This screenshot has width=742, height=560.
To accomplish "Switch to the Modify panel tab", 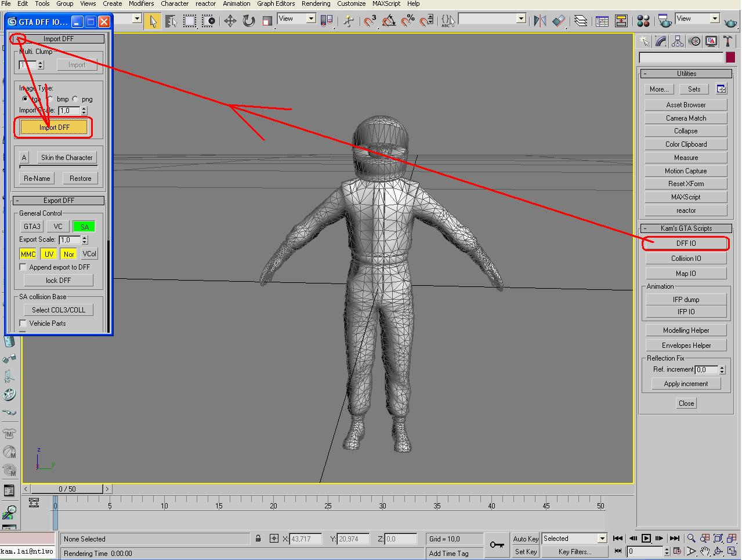I will (661, 42).
